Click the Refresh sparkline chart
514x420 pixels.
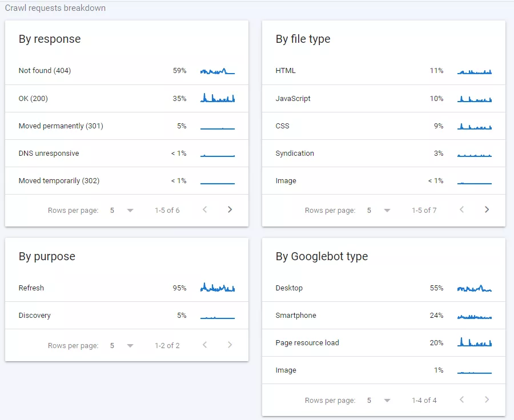pyautogui.click(x=218, y=287)
